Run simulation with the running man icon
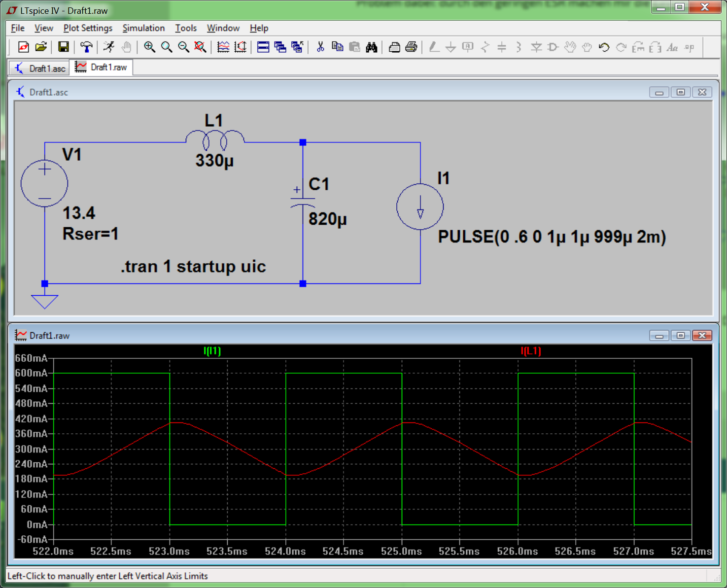Image resolution: width=727 pixels, height=588 pixels. [109, 47]
